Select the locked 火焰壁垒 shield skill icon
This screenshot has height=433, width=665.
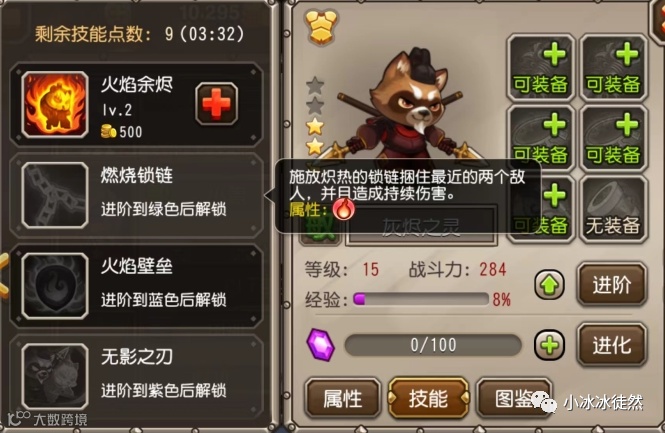(x=55, y=286)
